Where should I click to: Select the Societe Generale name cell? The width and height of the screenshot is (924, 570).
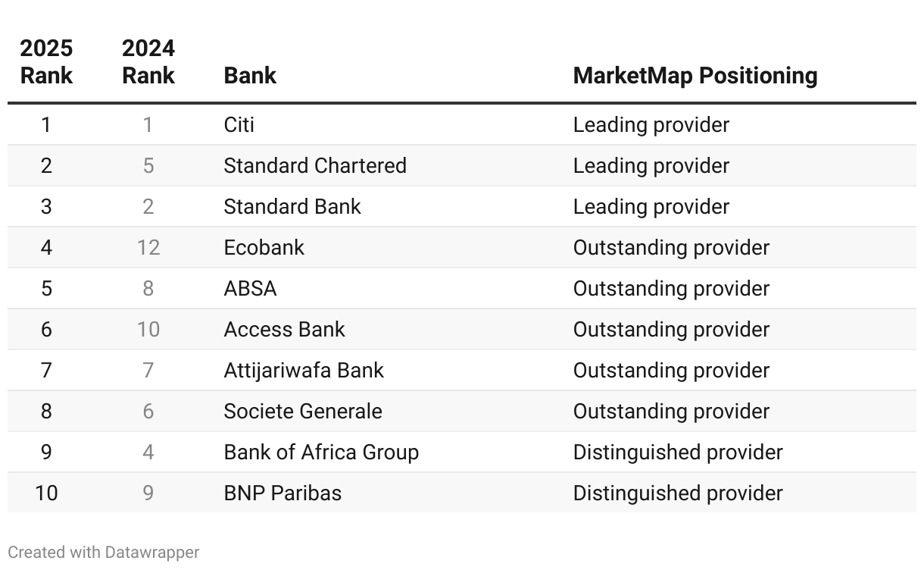pyautogui.click(x=303, y=412)
